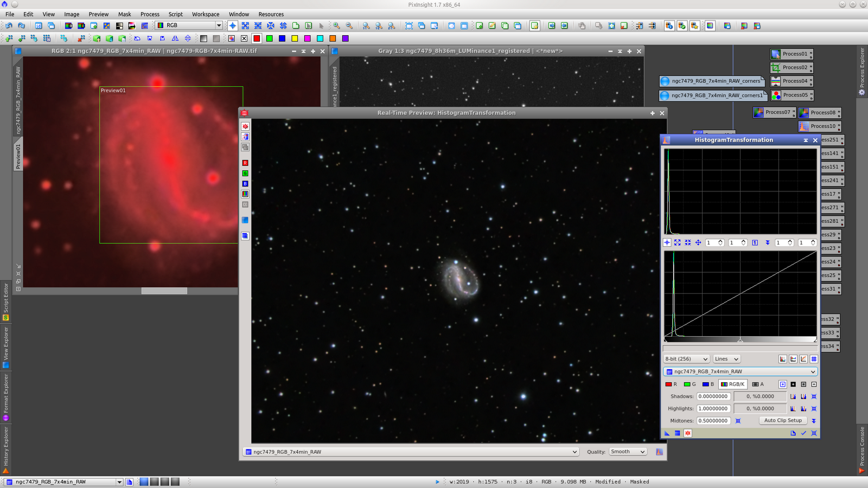This screenshot has width=868, height=488.
Task: Click Reset icon at HistogramTransformation bottom right
Action: (814, 433)
